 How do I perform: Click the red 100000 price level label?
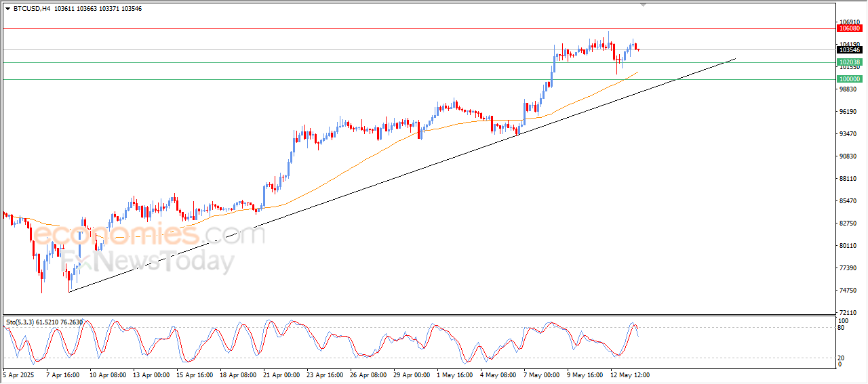[850, 79]
